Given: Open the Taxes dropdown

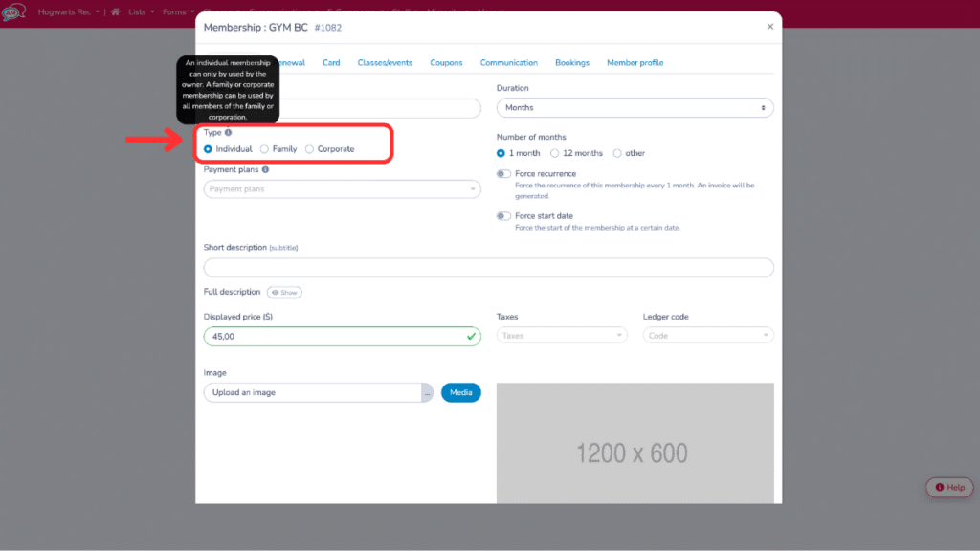Looking at the screenshot, I should (561, 335).
